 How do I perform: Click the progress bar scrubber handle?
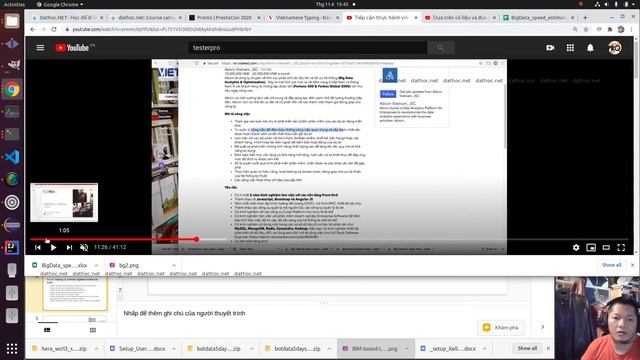[x=196, y=239]
